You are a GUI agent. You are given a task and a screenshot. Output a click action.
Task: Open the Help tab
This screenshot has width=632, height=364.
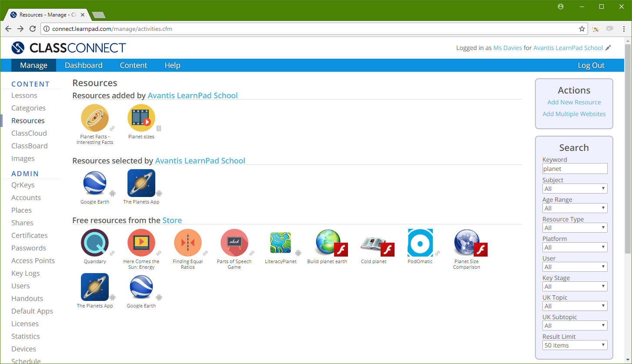[x=172, y=65]
